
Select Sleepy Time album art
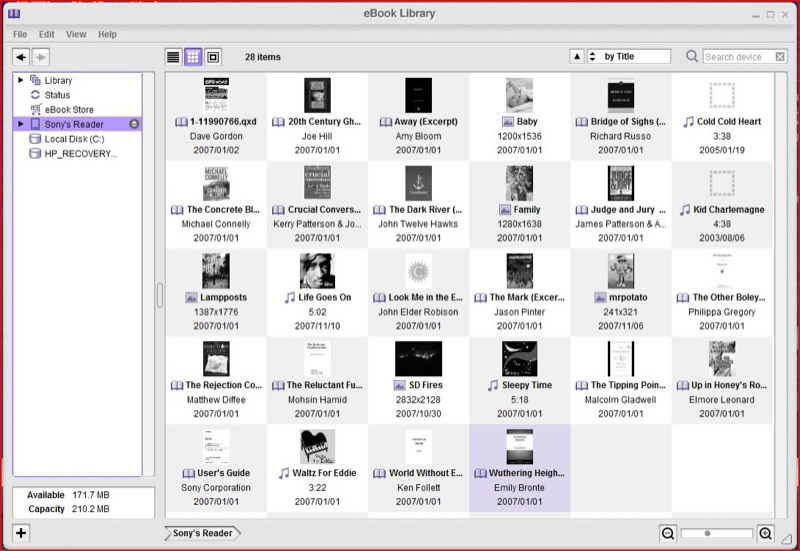point(519,359)
